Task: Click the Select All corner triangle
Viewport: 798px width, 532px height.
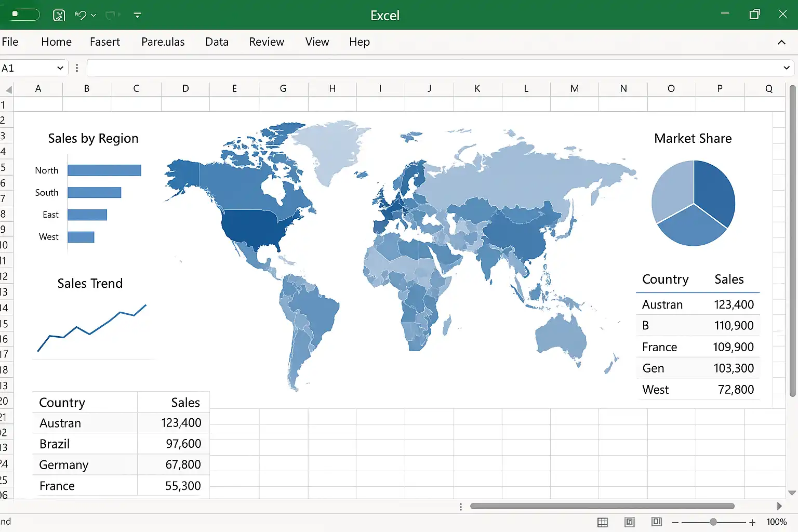Action: pos(8,90)
